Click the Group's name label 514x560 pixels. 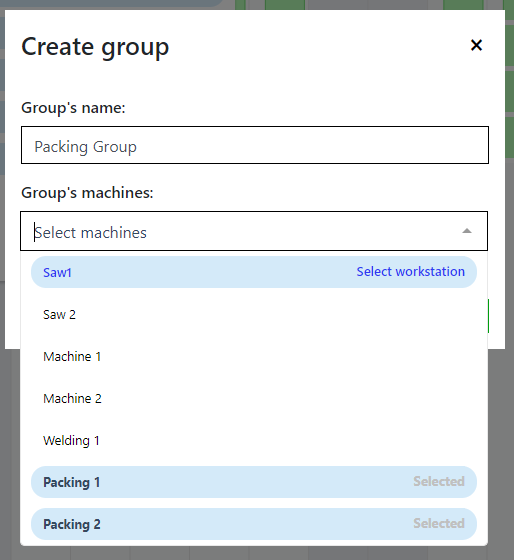coord(73,108)
